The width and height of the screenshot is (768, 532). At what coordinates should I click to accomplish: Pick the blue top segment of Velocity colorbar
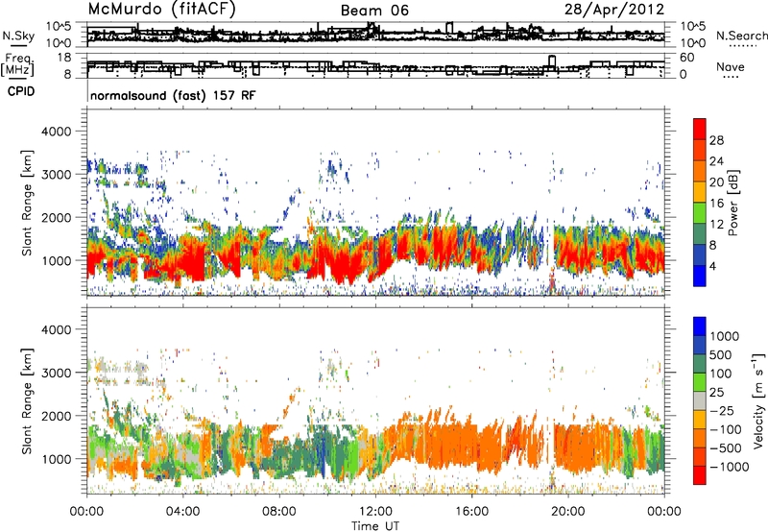(700, 326)
